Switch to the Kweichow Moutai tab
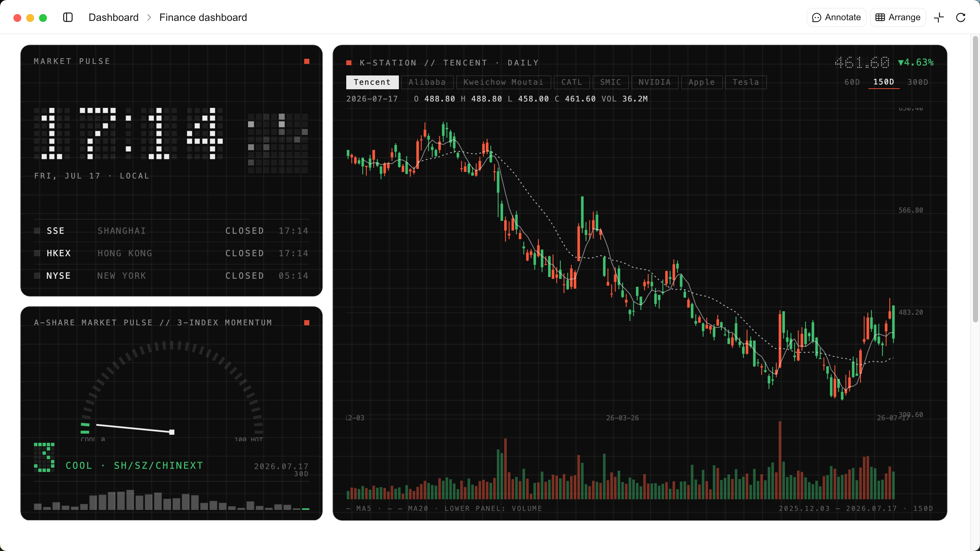 point(503,82)
